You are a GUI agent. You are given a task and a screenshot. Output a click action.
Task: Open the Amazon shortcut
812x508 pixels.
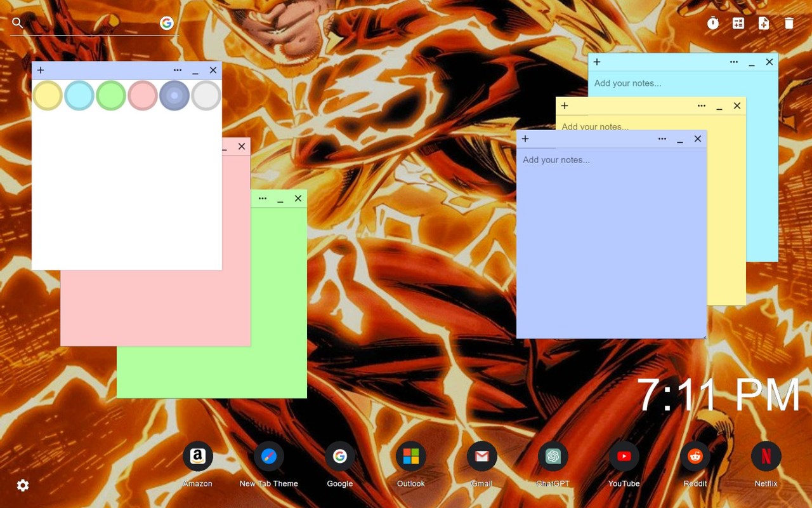[x=198, y=456]
